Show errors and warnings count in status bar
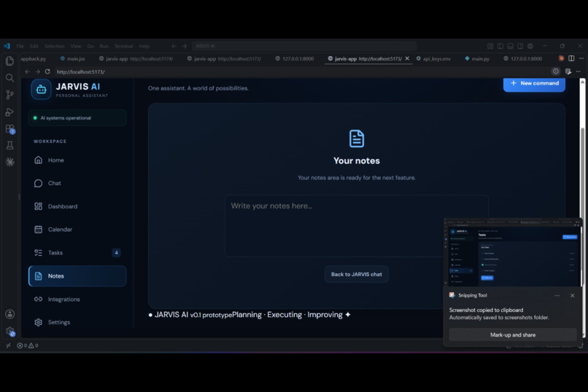588x392 pixels. click(x=28, y=345)
